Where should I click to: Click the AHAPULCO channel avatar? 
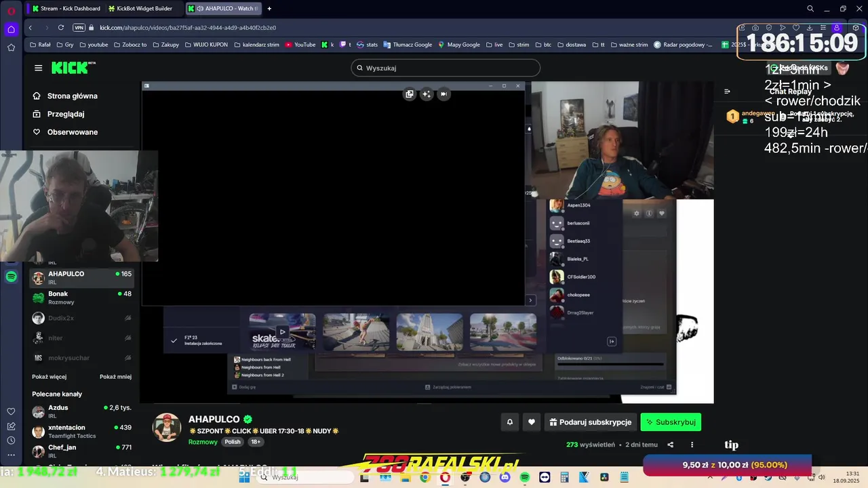click(167, 427)
